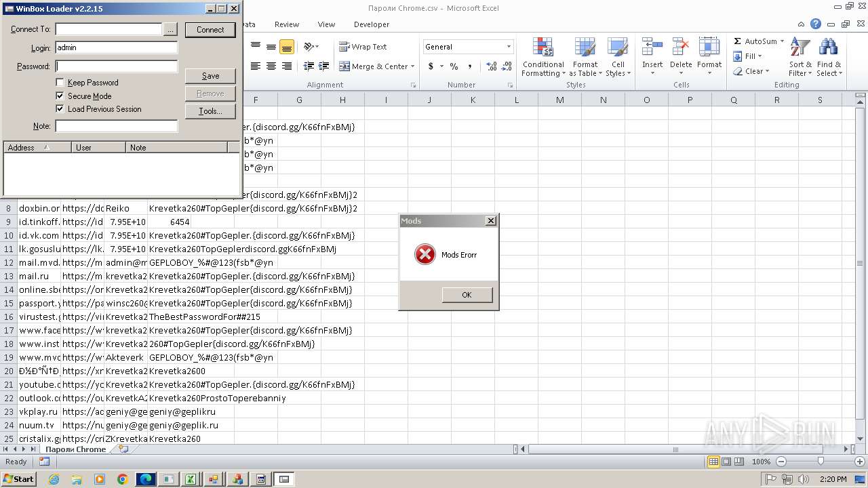Toggle Wrap Text in Excel

[x=363, y=47]
